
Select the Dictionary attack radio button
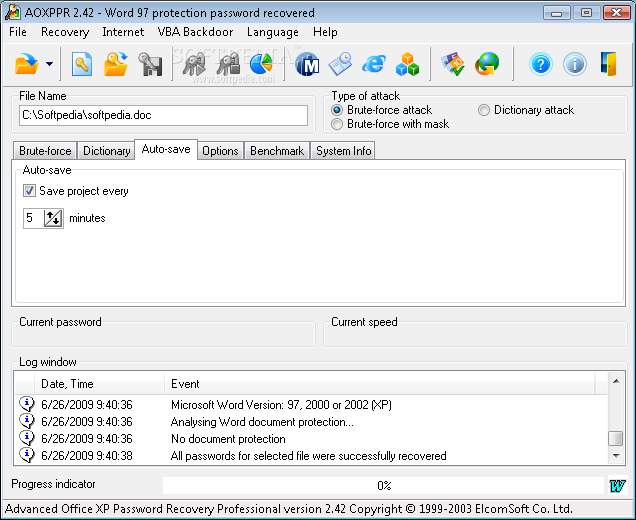[483, 110]
